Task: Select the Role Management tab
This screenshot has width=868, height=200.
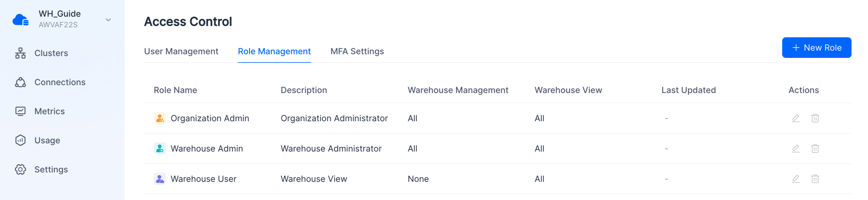Action: pyautogui.click(x=274, y=51)
